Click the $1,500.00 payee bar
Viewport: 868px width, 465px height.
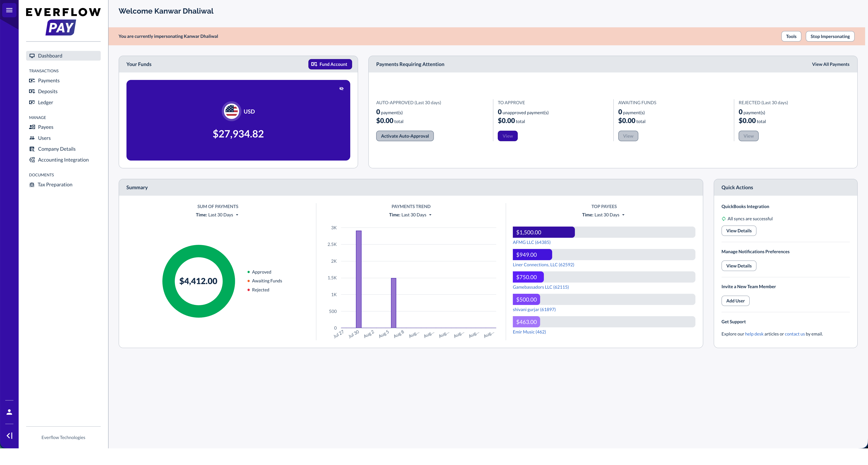click(544, 232)
